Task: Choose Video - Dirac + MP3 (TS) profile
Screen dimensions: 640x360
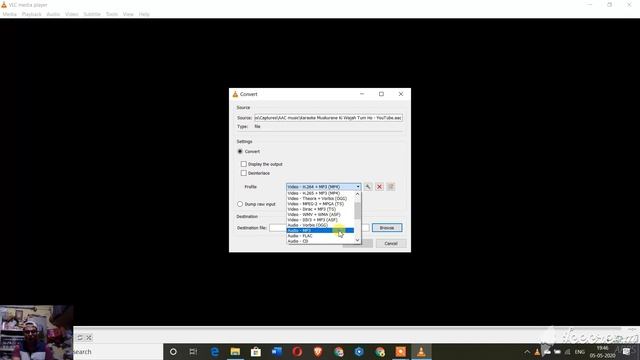Action: point(320,209)
